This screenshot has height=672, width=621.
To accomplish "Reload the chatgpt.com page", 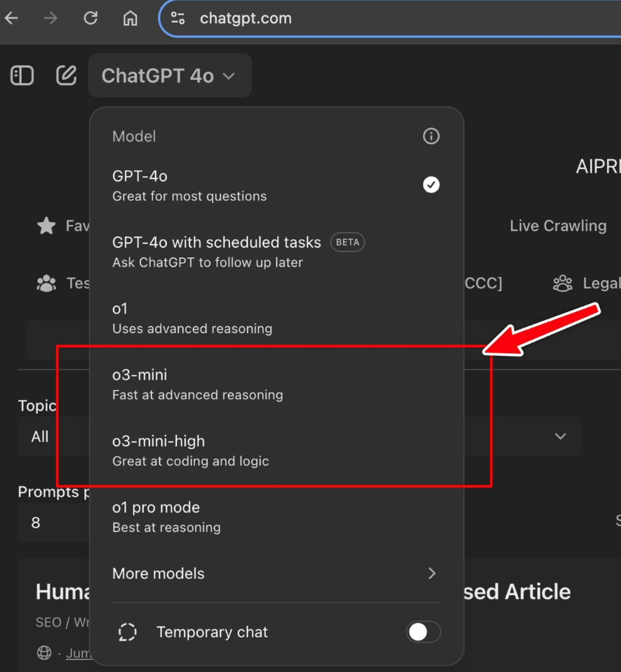I will tap(91, 18).
